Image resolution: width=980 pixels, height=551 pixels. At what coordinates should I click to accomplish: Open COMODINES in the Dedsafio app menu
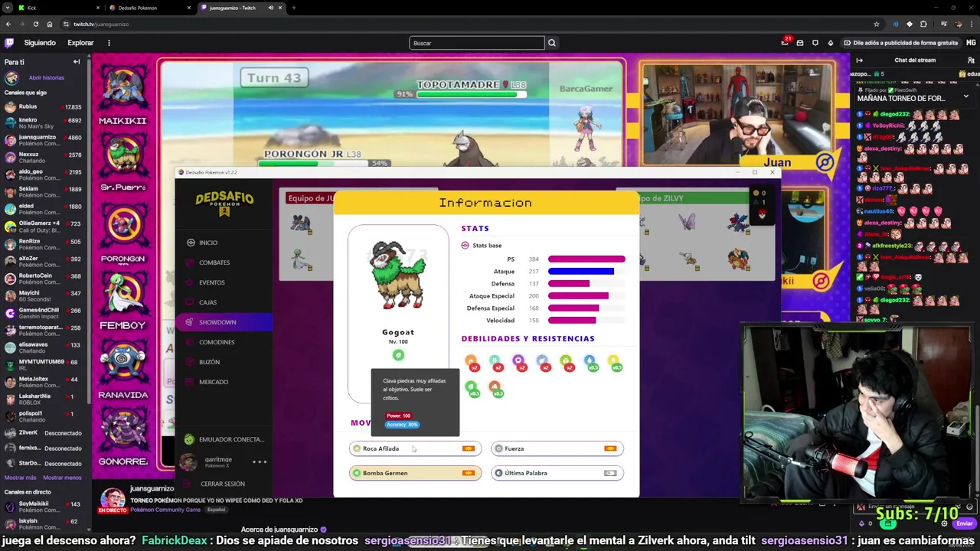pyautogui.click(x=216, y=342)
